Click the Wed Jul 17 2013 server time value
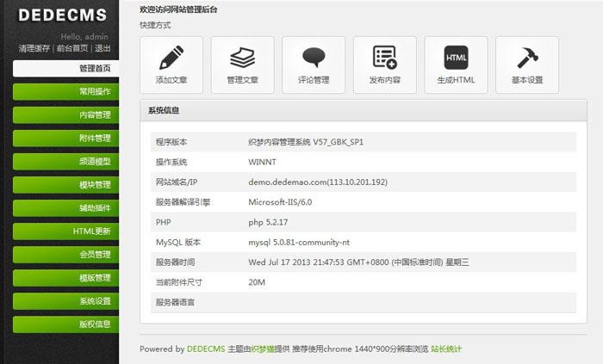 click(x=358, y=262)
